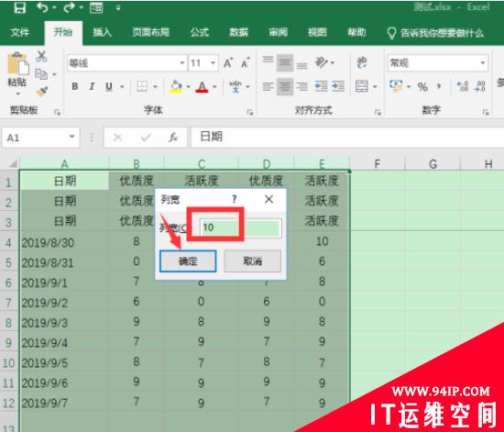Click the Undo arrow icon

click(x=43, y=7)
